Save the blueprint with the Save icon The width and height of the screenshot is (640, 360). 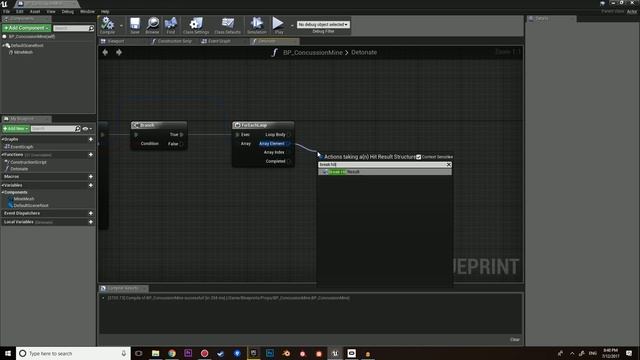tap(135, 25)
